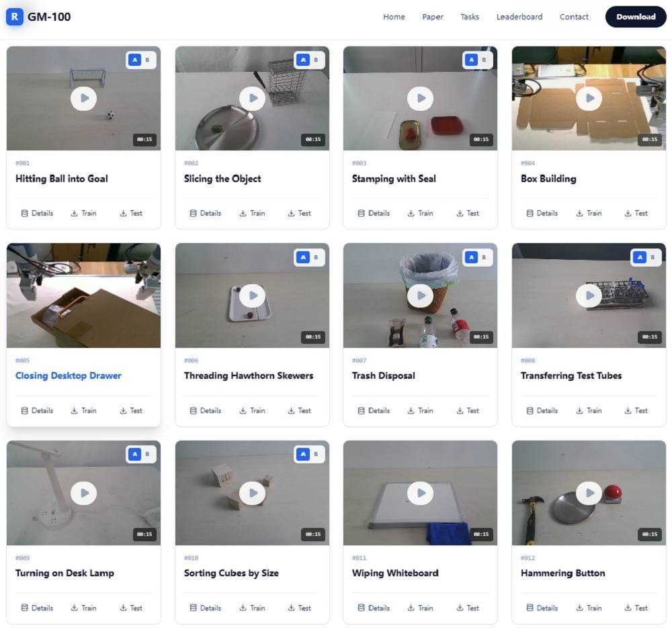
Task: Play the Trash Disposal video
Action: (x=420, y=296)
